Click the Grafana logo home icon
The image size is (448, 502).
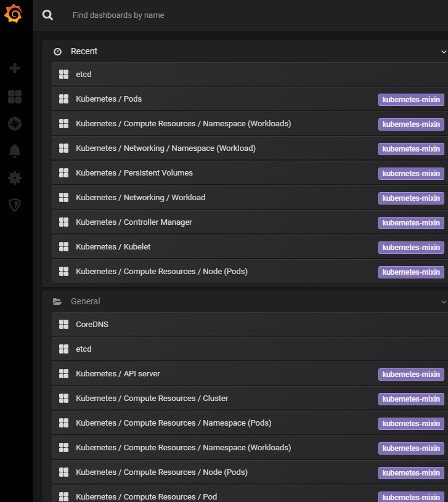pyautogui.click(x=14, y=14)
